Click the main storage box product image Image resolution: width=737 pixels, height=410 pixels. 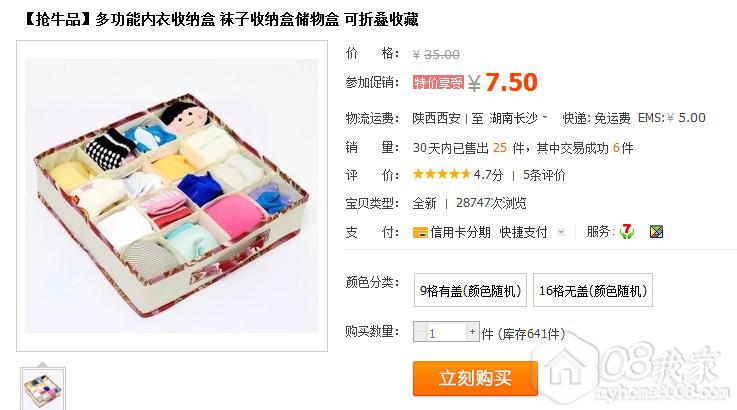172,196
